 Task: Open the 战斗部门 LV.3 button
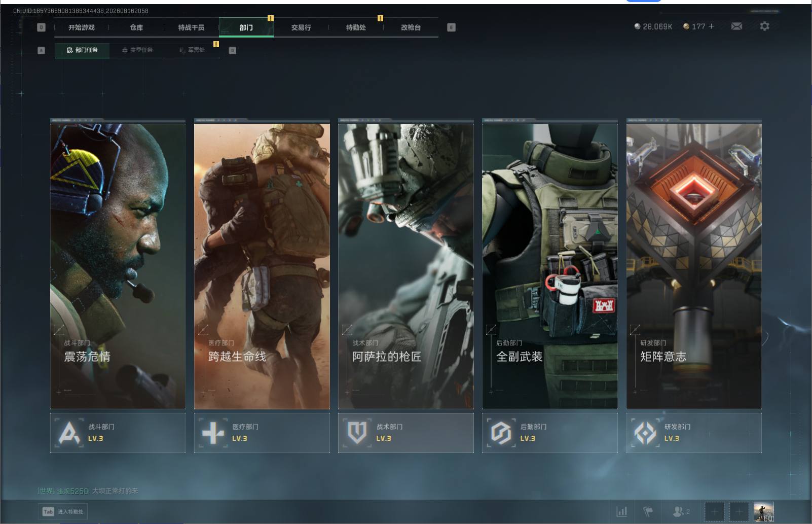[118, 433]
